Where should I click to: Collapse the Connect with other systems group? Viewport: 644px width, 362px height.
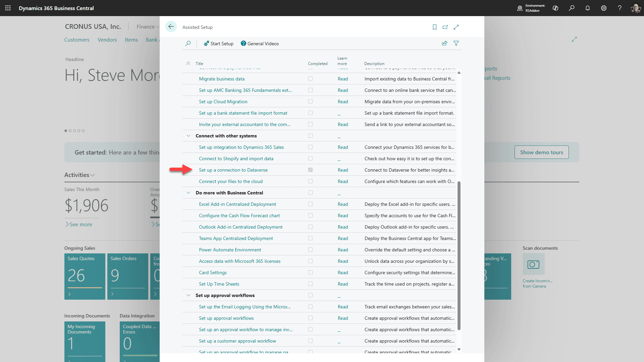189,136
